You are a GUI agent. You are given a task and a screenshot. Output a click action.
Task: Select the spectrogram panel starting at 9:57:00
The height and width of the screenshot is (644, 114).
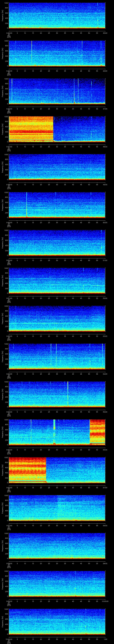click(x=57, y=508)
